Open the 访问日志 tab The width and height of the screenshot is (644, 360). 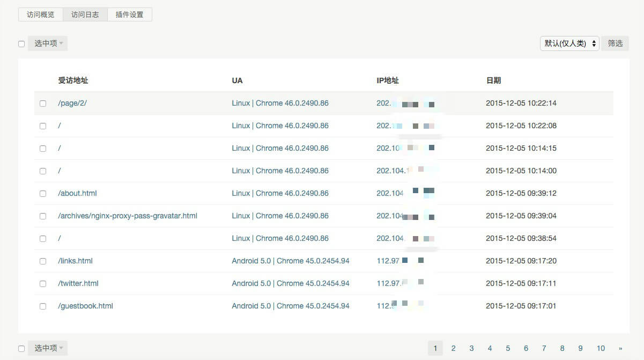point(85,14)
